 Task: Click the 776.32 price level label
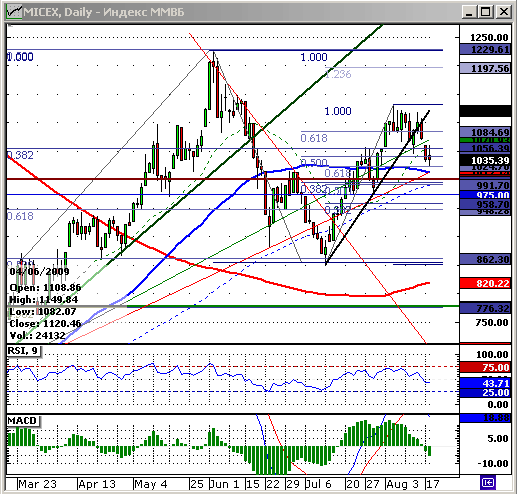click(x=485, y=308)
